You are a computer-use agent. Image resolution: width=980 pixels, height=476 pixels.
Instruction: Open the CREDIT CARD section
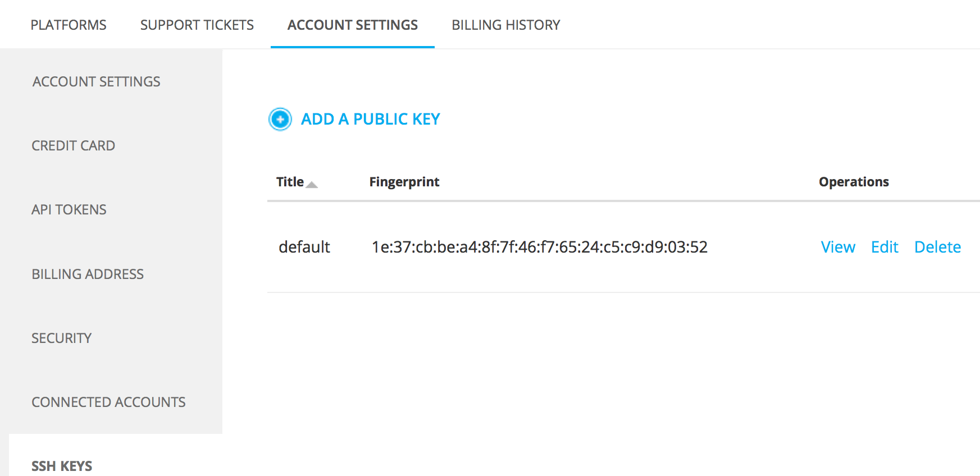(73, 145)
